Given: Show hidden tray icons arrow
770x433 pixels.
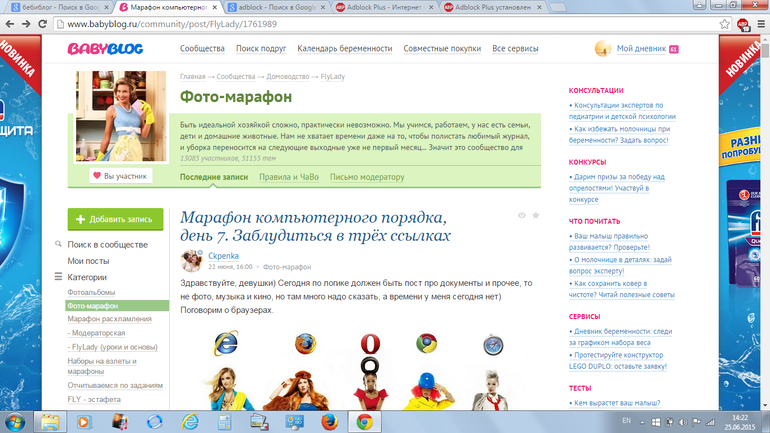Looking at the screenshot, I should (642, 422).
